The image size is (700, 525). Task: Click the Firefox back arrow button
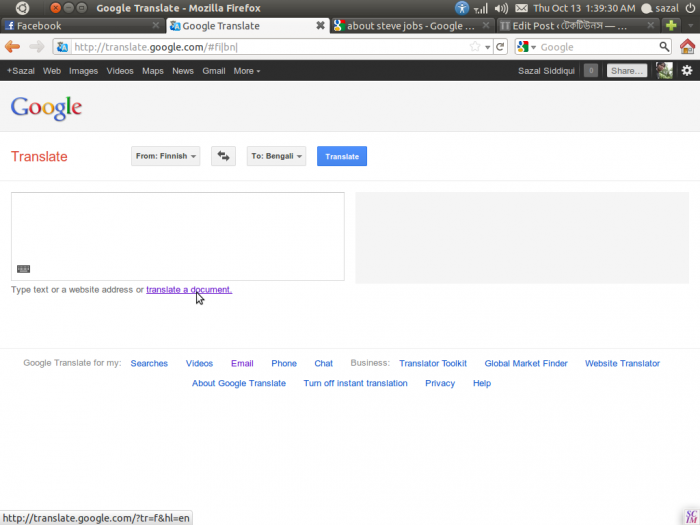click(12, 46)
